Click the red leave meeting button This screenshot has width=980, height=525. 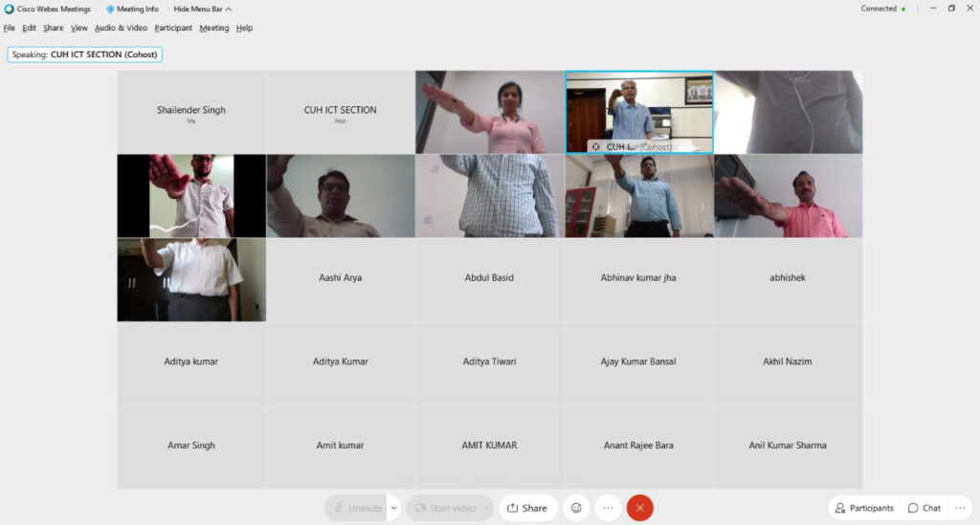click(639, 508)
